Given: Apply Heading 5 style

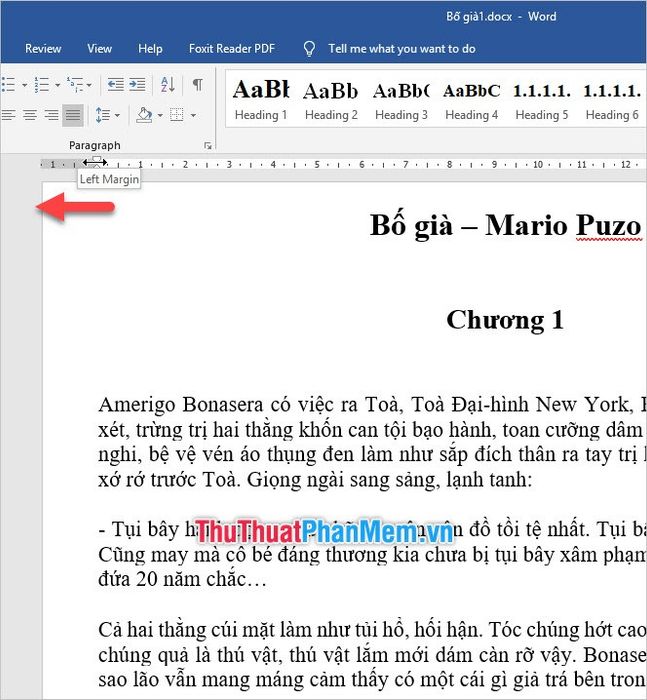Looking at the screenshot, I should pyautogui.click(x=542, y=99).
